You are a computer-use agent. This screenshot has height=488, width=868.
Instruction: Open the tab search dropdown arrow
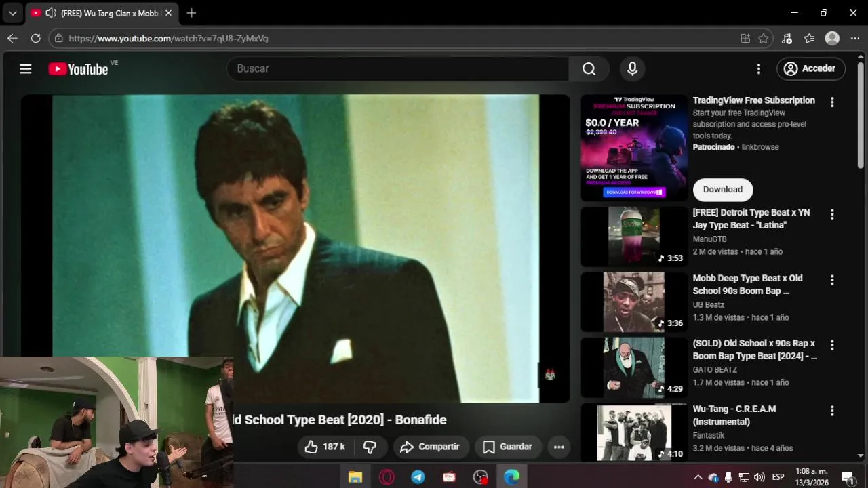pos(12,13)
